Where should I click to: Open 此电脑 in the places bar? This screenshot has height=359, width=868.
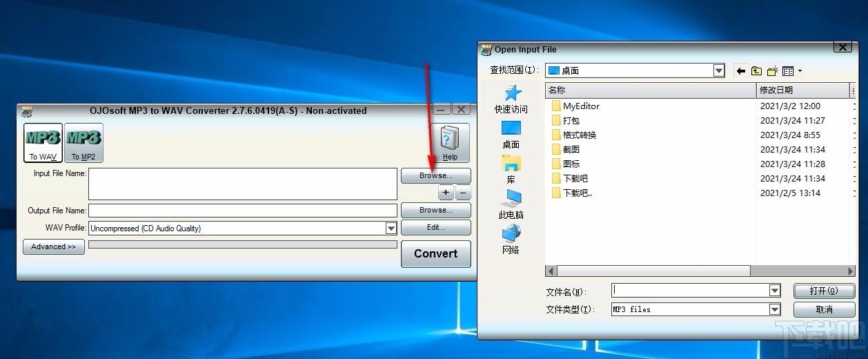511,205
